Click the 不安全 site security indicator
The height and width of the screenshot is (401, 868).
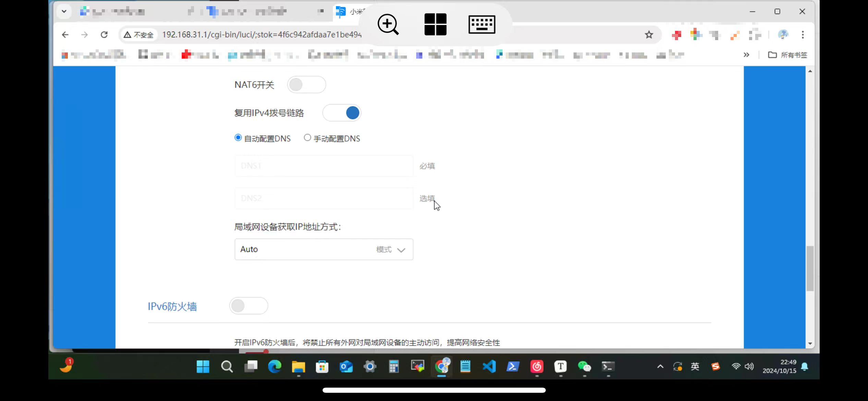[x=138, y=35]
